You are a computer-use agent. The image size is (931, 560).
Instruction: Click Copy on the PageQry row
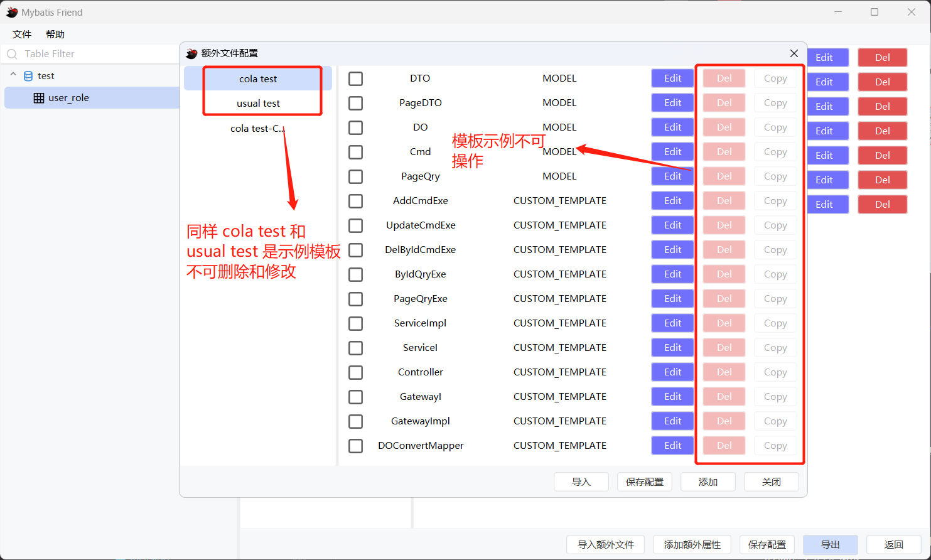point(775,176)
